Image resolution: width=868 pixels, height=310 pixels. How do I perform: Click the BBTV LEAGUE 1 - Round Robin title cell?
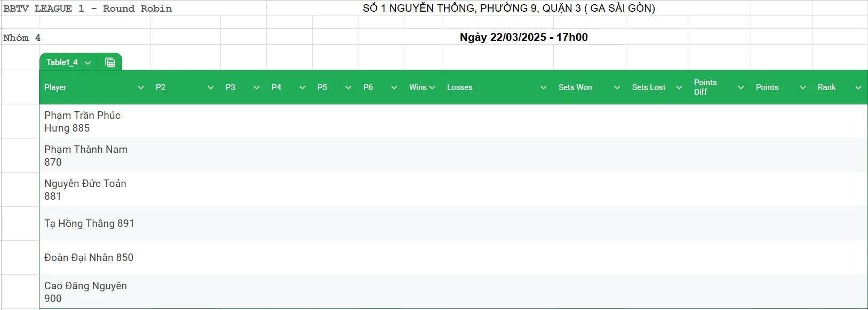click(x=88, y=9)
